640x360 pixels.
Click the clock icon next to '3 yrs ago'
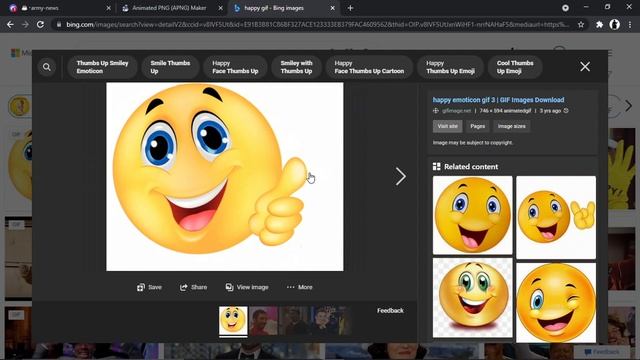coord(566,111)
